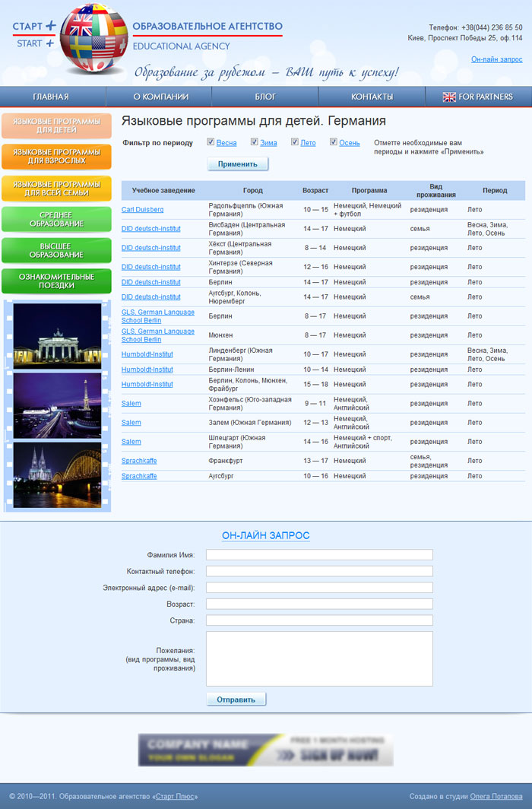
Task: Click the СТАРТ+ logo text
Action: tap(34, 35)
